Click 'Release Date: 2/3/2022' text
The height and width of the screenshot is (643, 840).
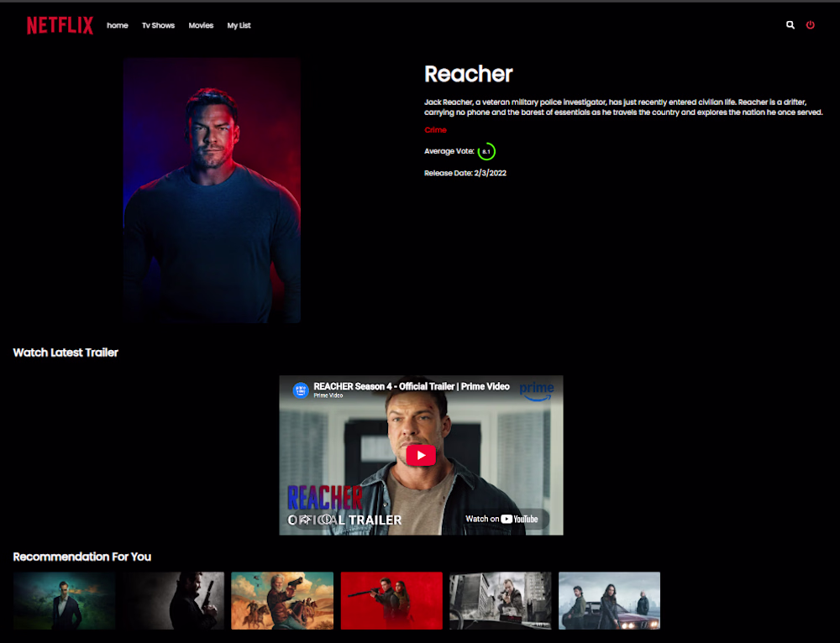click(x=465, y=173)
